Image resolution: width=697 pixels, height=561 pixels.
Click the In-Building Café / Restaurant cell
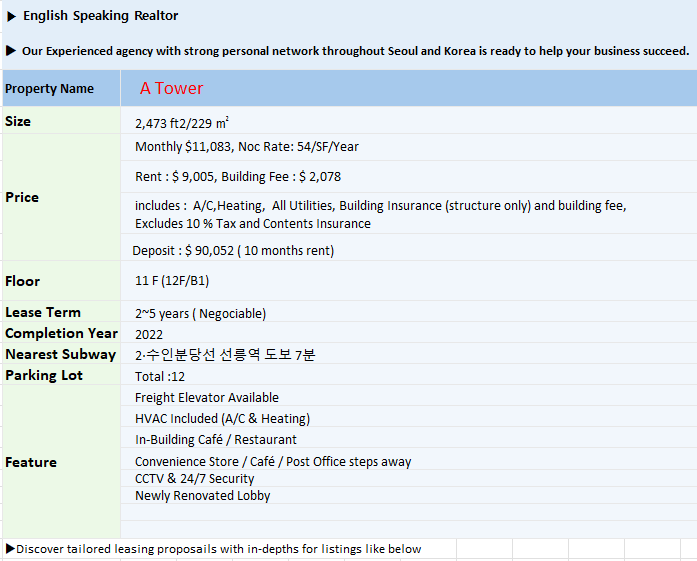(x=409, y=437)
